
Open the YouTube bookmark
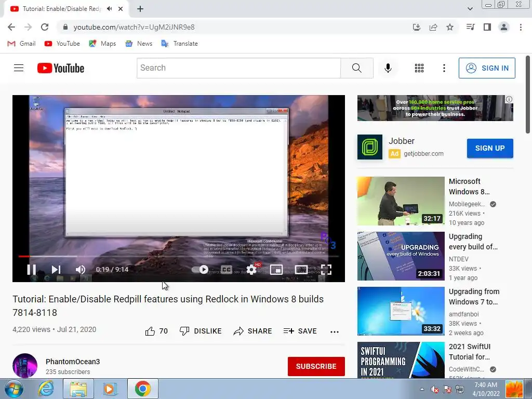[x=62, y=44]
